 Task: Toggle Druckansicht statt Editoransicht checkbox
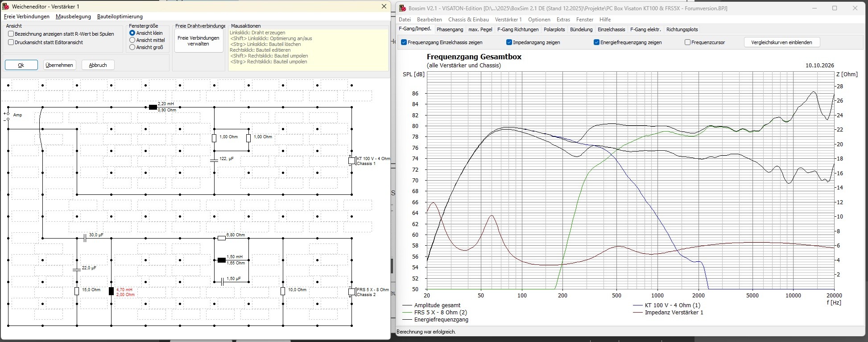(x=11, y=42)
